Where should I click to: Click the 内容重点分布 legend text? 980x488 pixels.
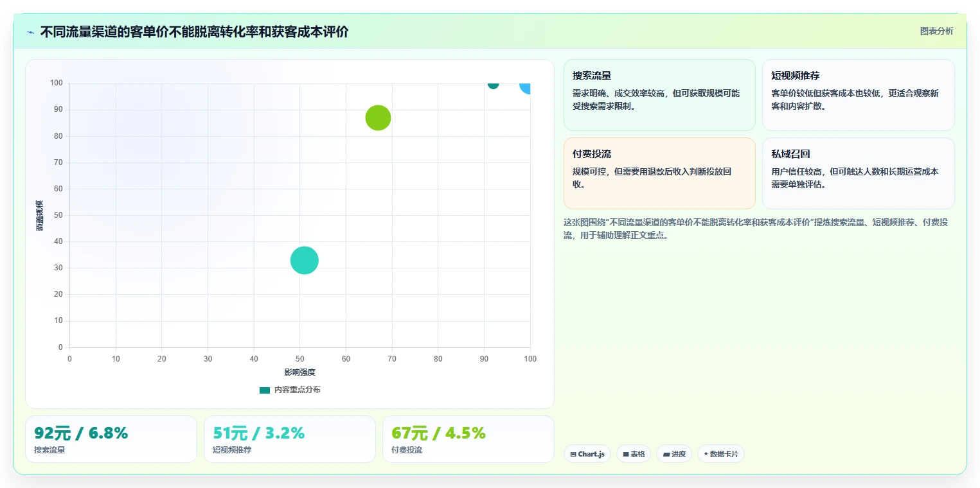coord(297,390)
